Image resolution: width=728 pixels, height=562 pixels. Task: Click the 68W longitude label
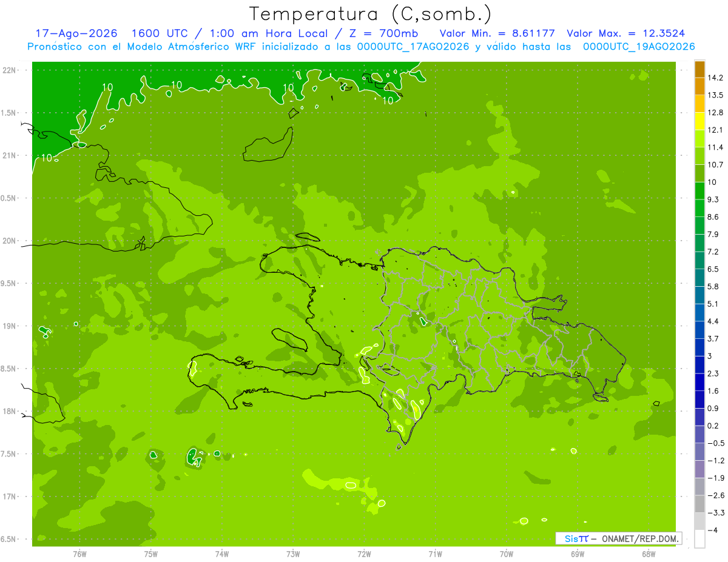pos(649,554)
